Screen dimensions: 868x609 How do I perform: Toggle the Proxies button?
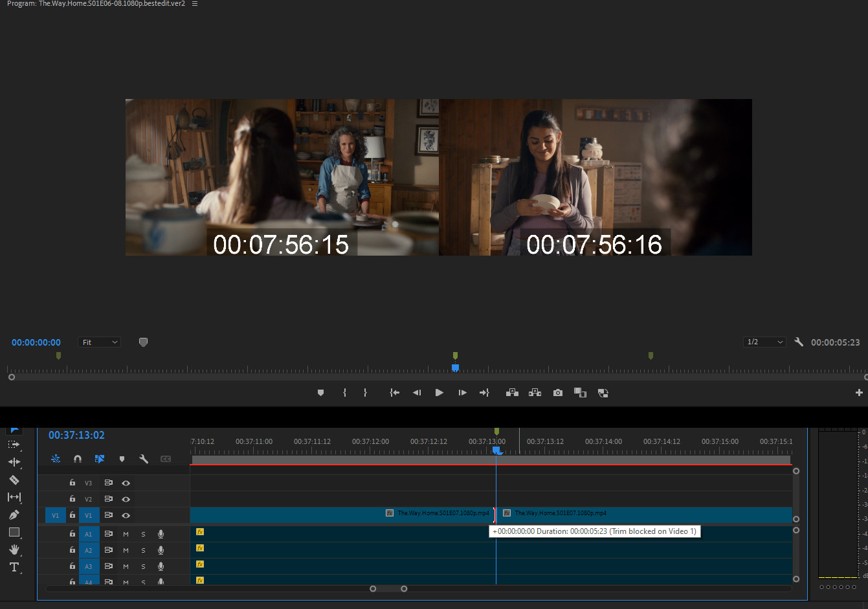click(x=603, y=393)
